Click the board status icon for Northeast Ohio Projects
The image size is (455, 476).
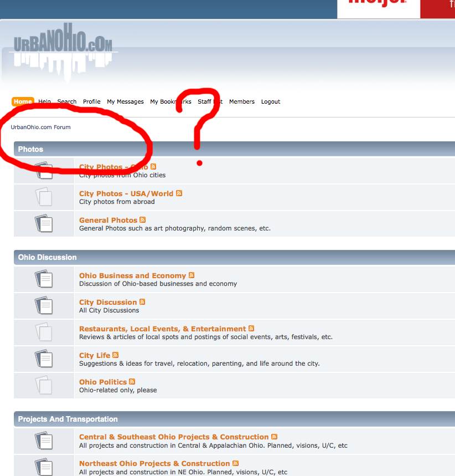point(44,467)
